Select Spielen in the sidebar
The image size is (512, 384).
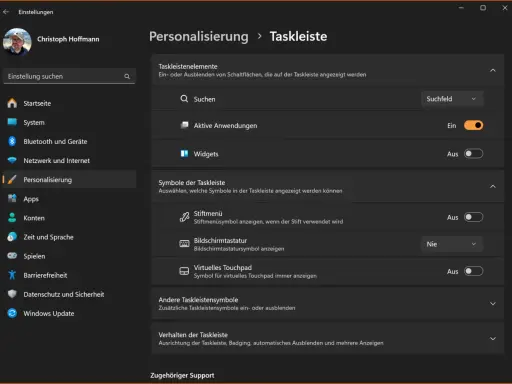(x=69, y=256)
